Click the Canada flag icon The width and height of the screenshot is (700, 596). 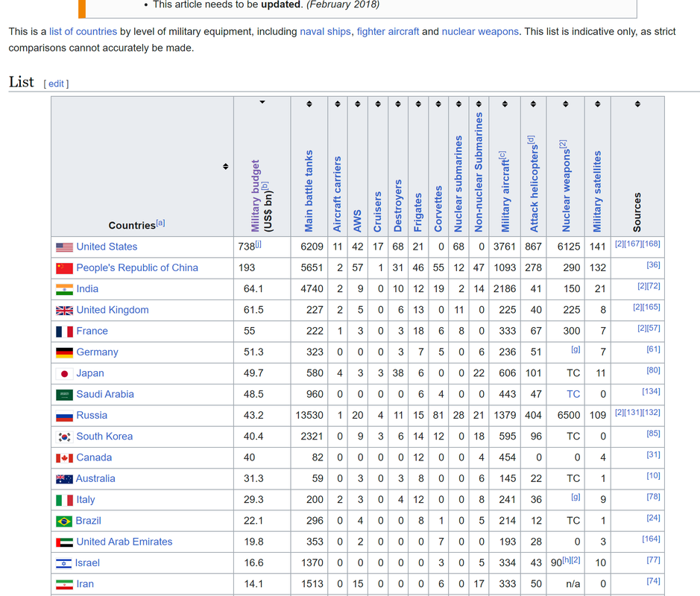(64, 458)
